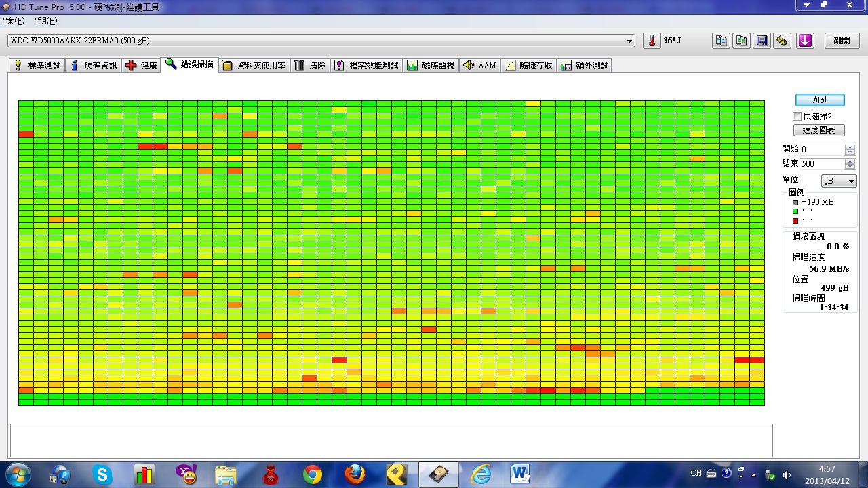Open the 額外測試 extra tests tab
Viewport: 868px width, 488px height.
coord(585,66)
